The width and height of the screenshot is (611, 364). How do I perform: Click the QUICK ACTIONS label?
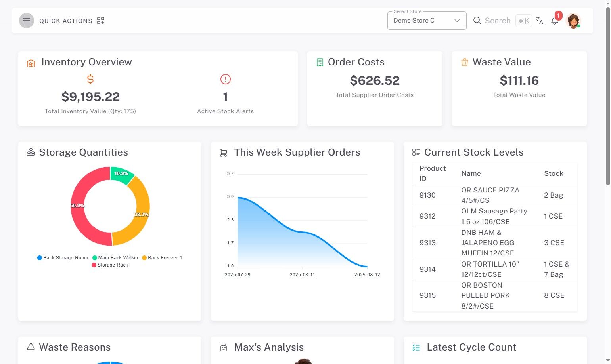(66, 21)
